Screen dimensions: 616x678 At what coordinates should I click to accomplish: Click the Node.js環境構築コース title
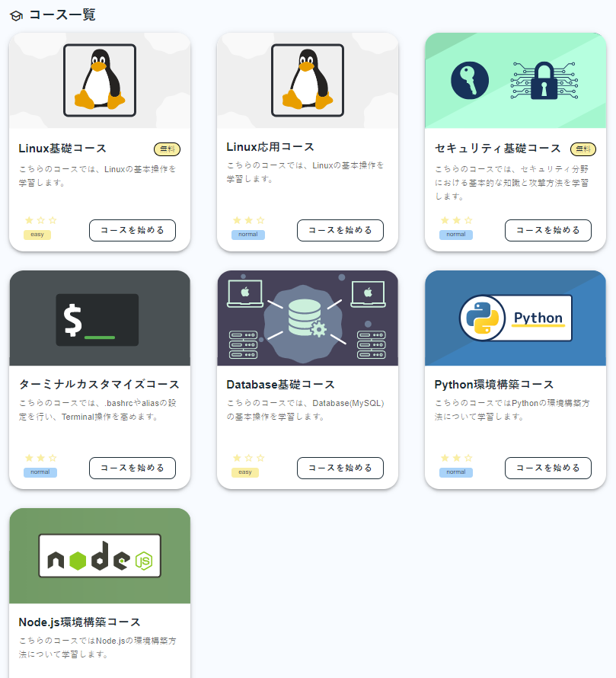(x=79, y=622)
